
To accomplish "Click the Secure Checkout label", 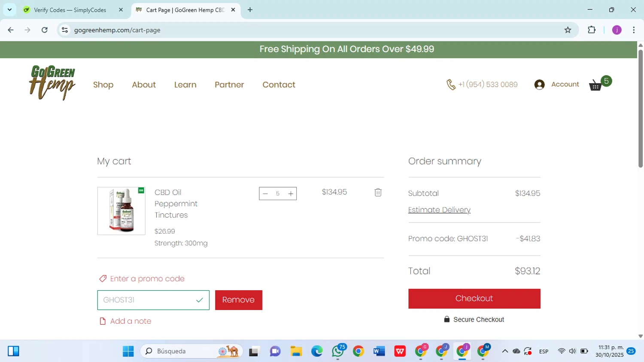I will [x=479, y=319].
